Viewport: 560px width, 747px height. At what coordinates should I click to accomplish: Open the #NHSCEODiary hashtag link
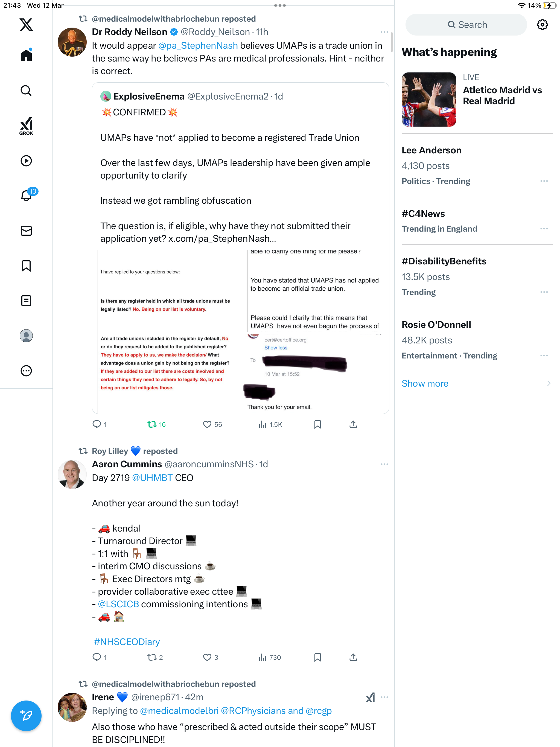point(127,642)
